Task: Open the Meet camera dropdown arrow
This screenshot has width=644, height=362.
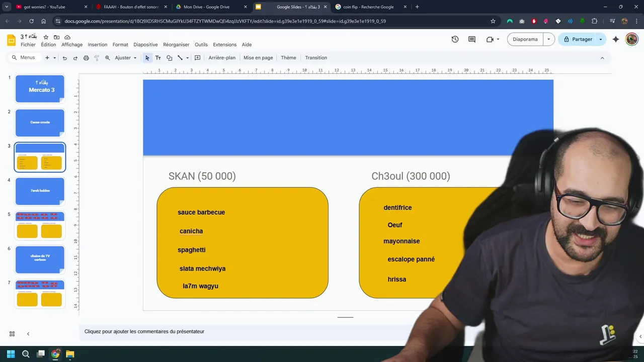Action: (x=498, y=39)
